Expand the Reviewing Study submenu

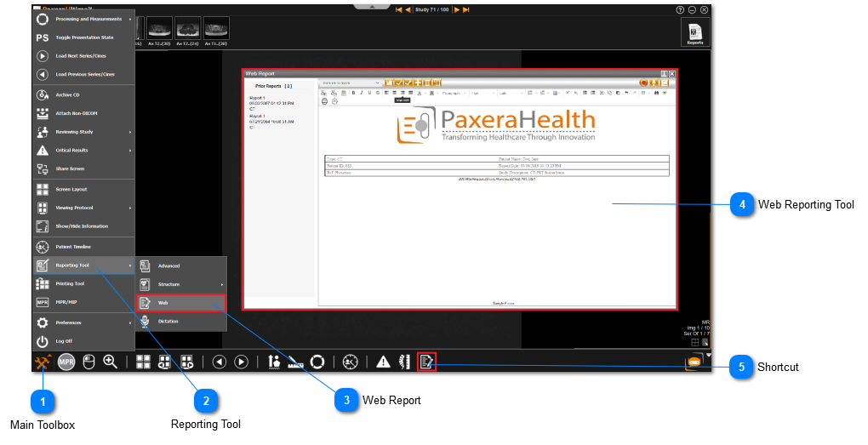click(83, 132)
